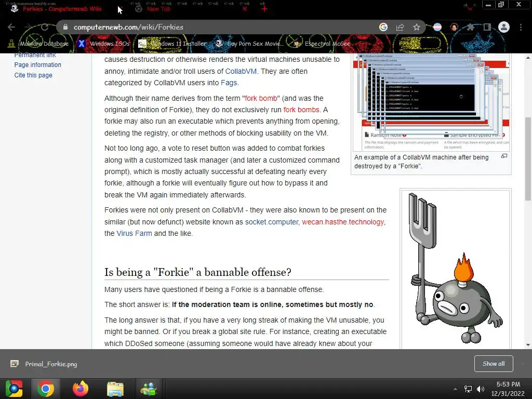Click Show all downloads
This screenshot has height=399, width=532.
coord(494,364)
